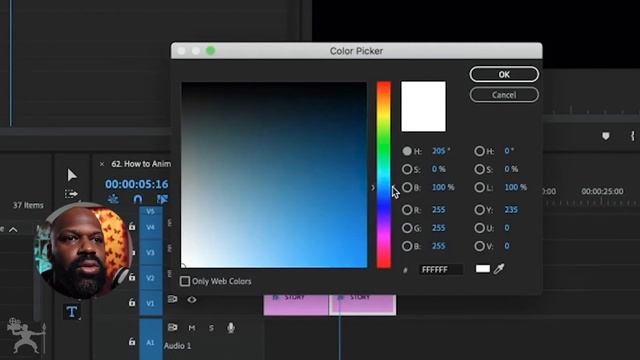
Task: Close the 62. How to Anim sequence tab
Action: [102, 164]
